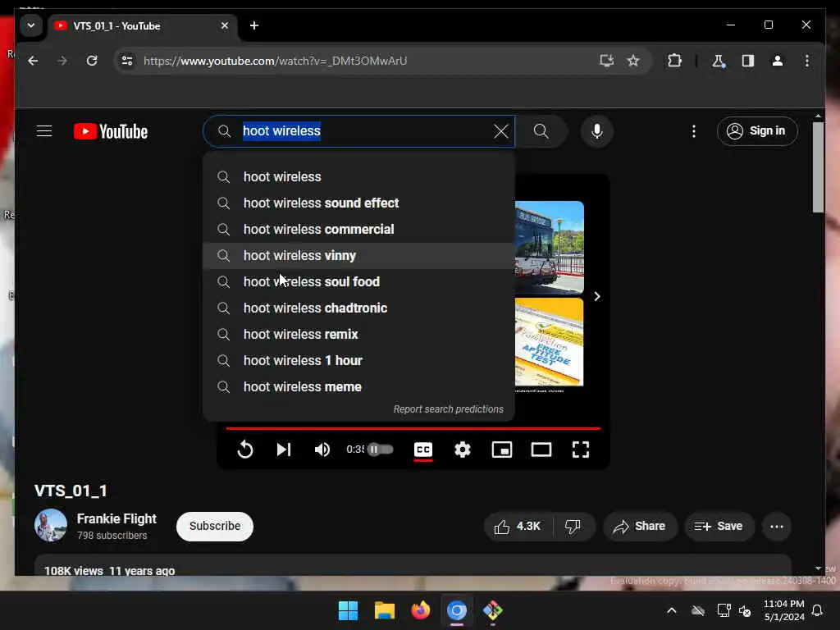Launch Firefox from taskbar

[x=421, y=610]
